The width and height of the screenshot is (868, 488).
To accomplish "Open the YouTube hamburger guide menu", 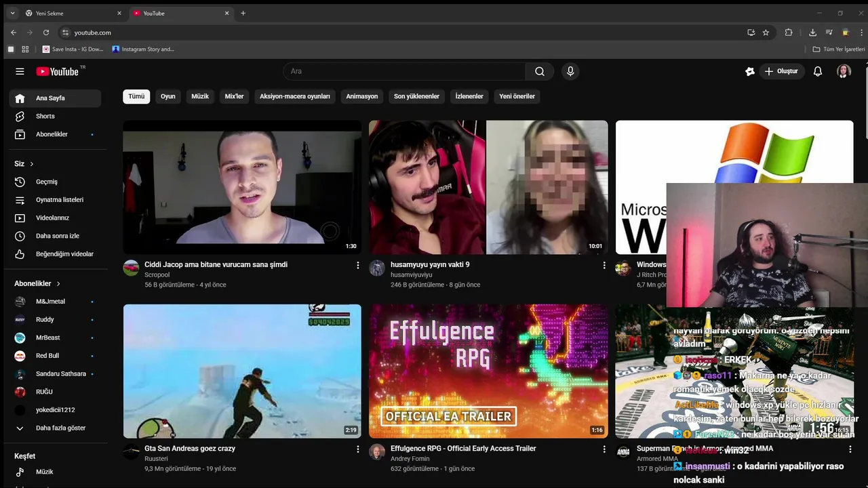I will coord(20,71).
